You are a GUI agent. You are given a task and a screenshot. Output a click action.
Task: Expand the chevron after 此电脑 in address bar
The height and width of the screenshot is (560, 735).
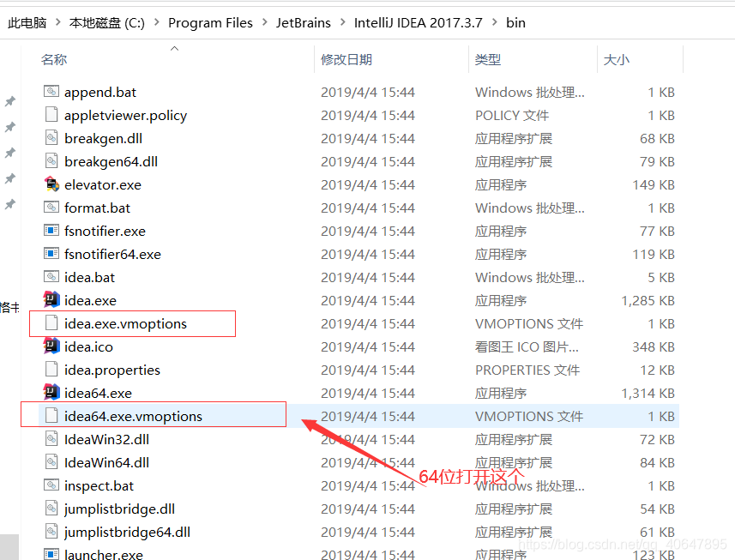pyautogui.click(x=57, y=22)
